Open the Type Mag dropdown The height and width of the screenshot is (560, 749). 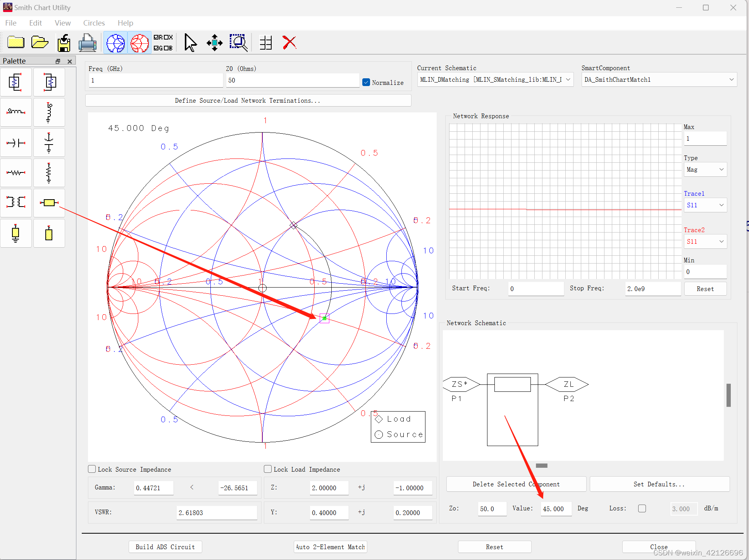point(705,169)
